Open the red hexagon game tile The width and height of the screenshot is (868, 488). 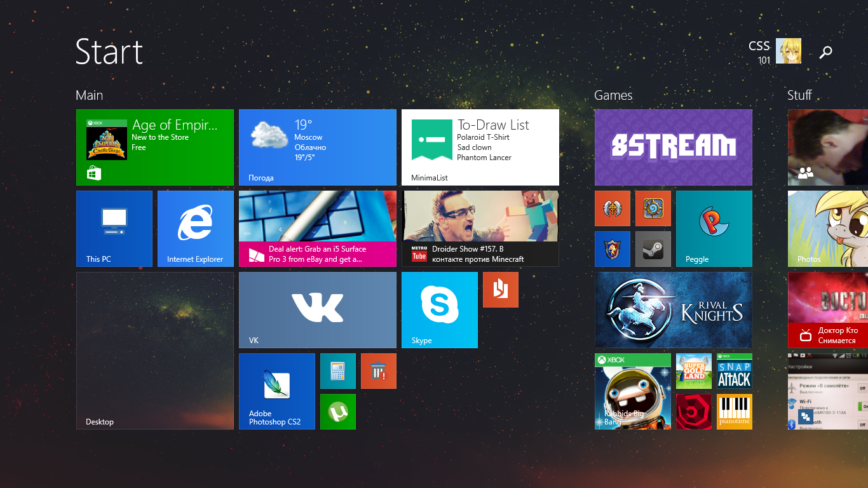pyautogui.click(x=694, y=412)
